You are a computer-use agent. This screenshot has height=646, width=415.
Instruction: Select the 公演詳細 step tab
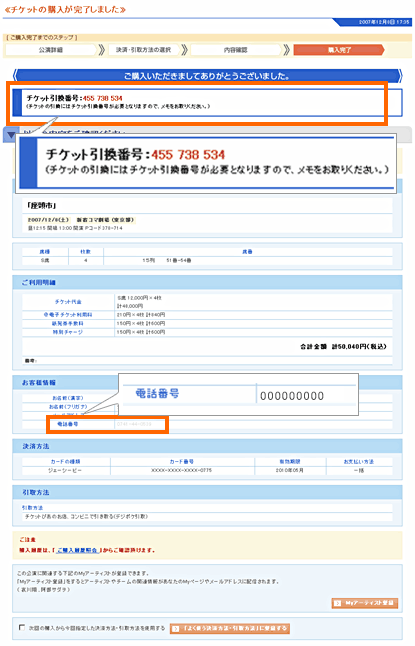coord(51,50)
